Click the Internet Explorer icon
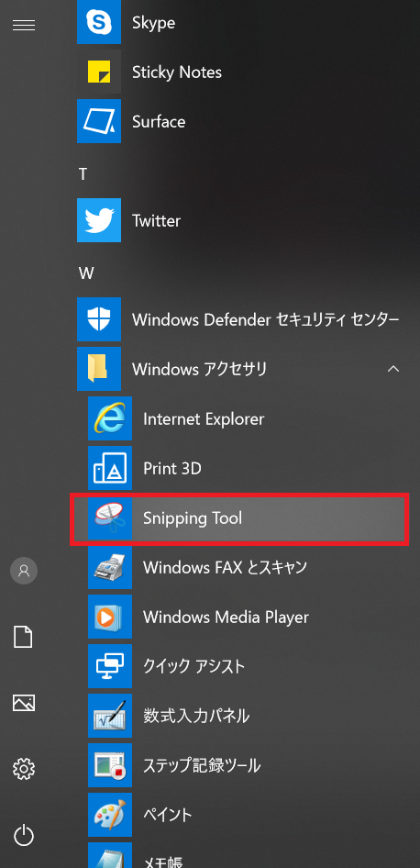The height and width of the screenshot is (868, 420). 110,418
